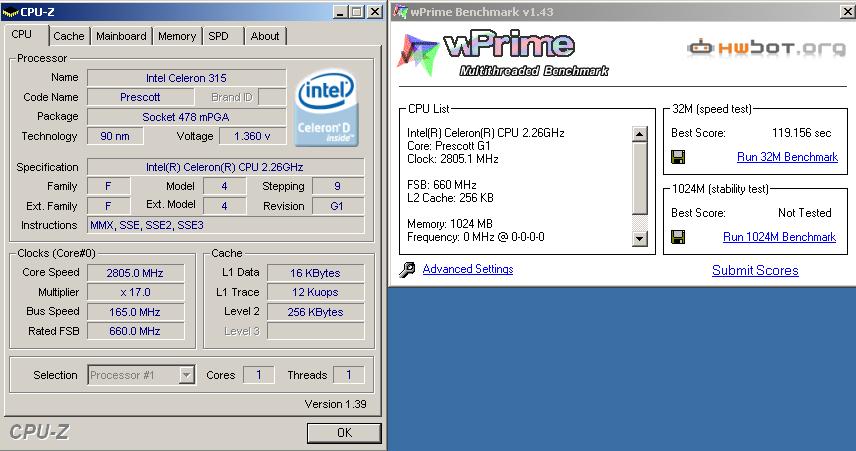The width and height of the screenshot is (856, 451).
Task: Open the Mainboard tab
Action: [x=121, y=36]
